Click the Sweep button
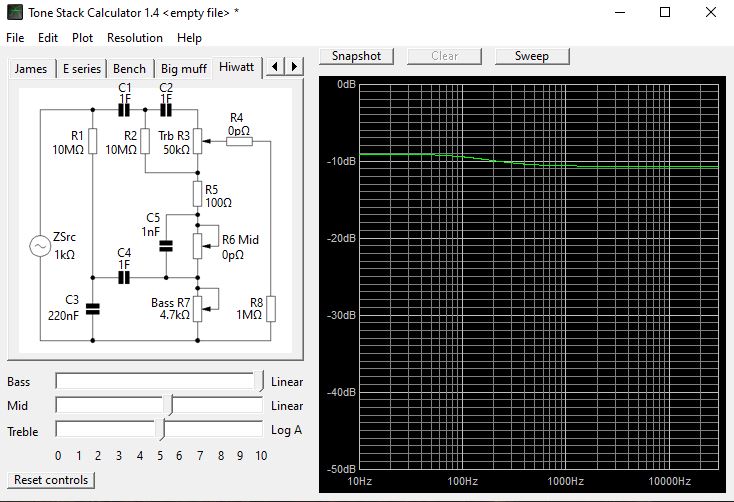 [x=532, y=56]
